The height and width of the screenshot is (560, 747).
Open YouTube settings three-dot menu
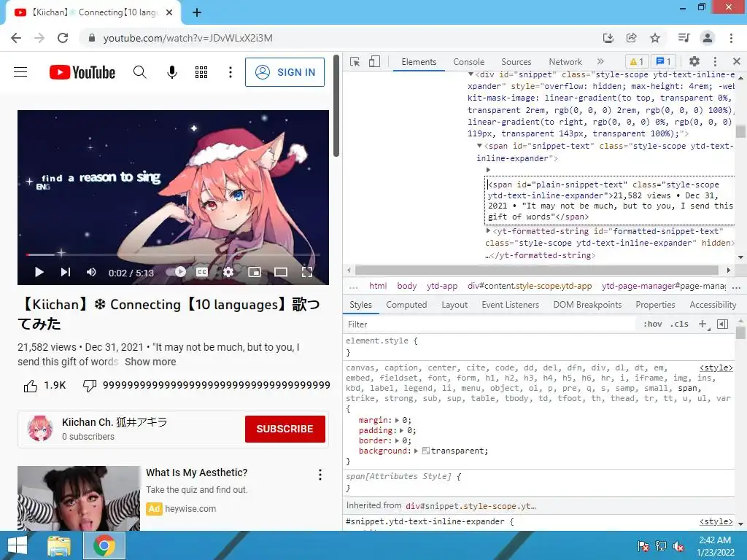[x=231, y=72]
